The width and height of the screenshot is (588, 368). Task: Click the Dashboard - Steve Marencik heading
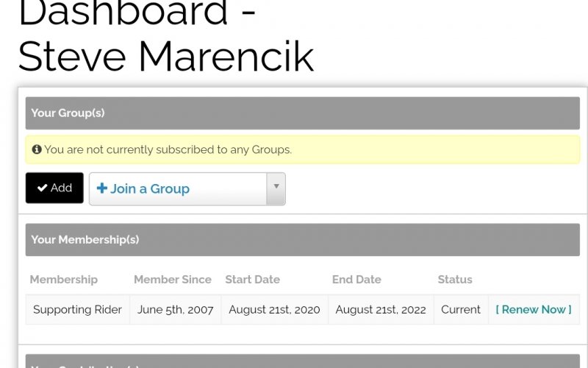point(165,35)
